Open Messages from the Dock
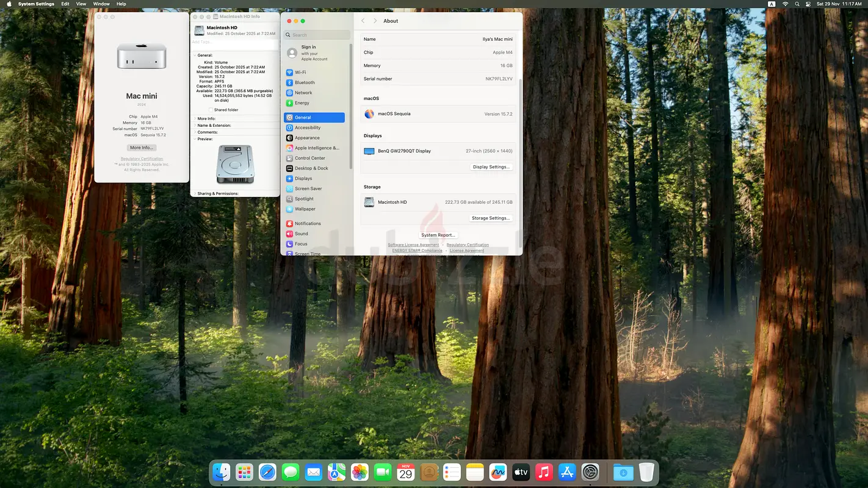The width and height of the screenshot is (868, 488). [291, 472]
